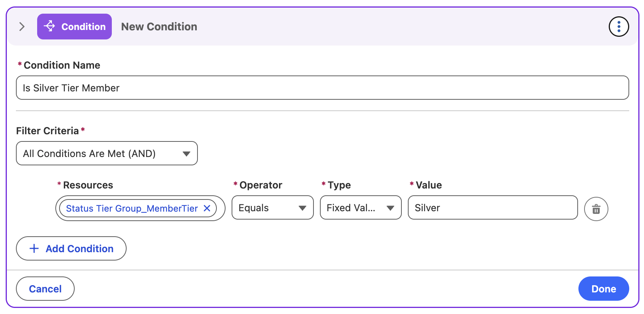Remove Status Tier Group_MemberTier resource pill
The image size is (644, 314).
(207, 208)
